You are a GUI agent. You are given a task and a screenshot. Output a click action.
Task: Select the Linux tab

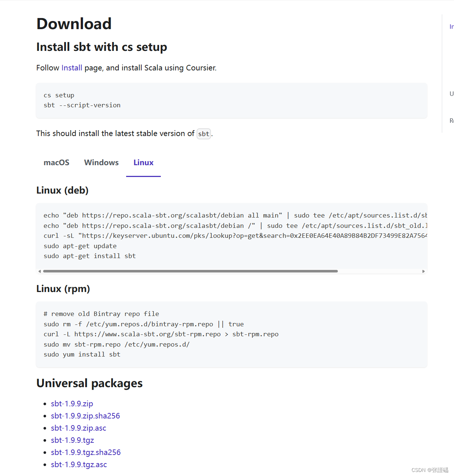coord(143,163)
